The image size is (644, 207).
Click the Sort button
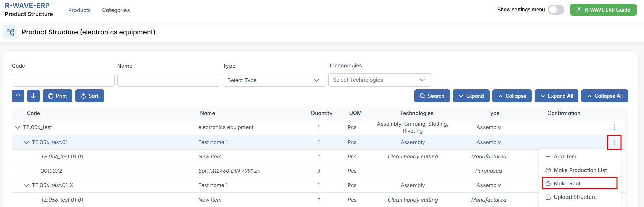(90, 96)
